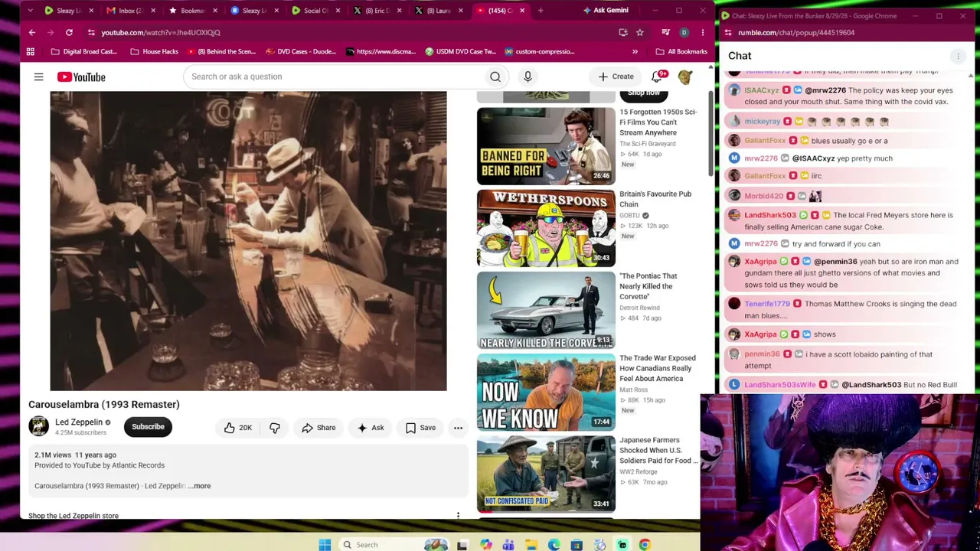Start voice search with the microphone
This screenshot has width=980, height=551.
[528, 77]
